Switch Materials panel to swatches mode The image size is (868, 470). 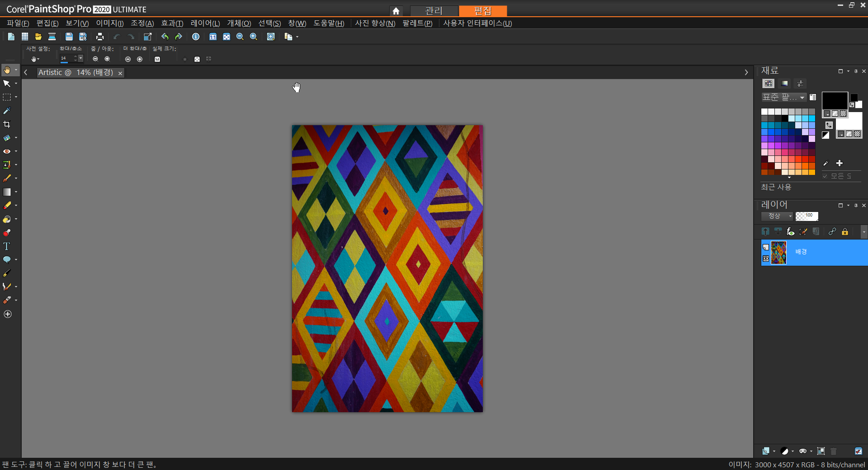pos(769,84)
